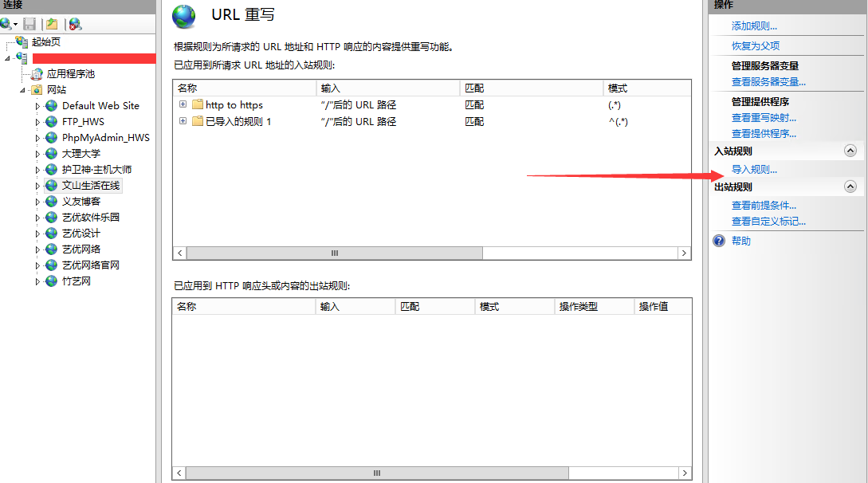Click the Default Web Site globe icon

(49, 105)
